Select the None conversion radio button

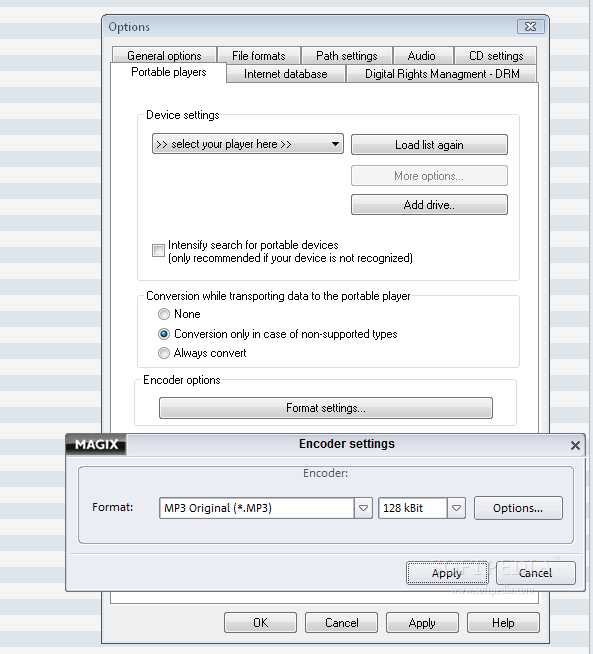pyautogui.click(x=164, y=314)
